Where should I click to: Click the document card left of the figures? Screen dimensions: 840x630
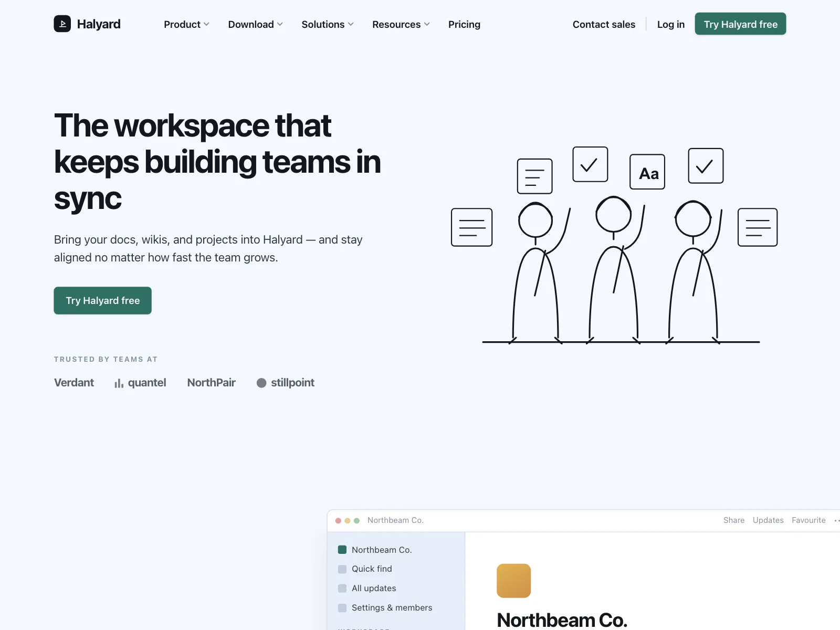472,227
